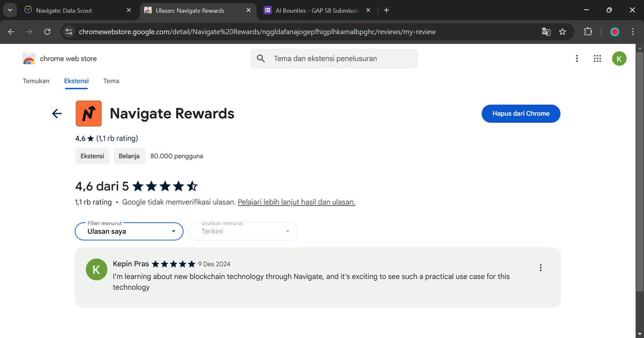Click the Ekstensi category chip
644x338 pixels.
point(92,156)
